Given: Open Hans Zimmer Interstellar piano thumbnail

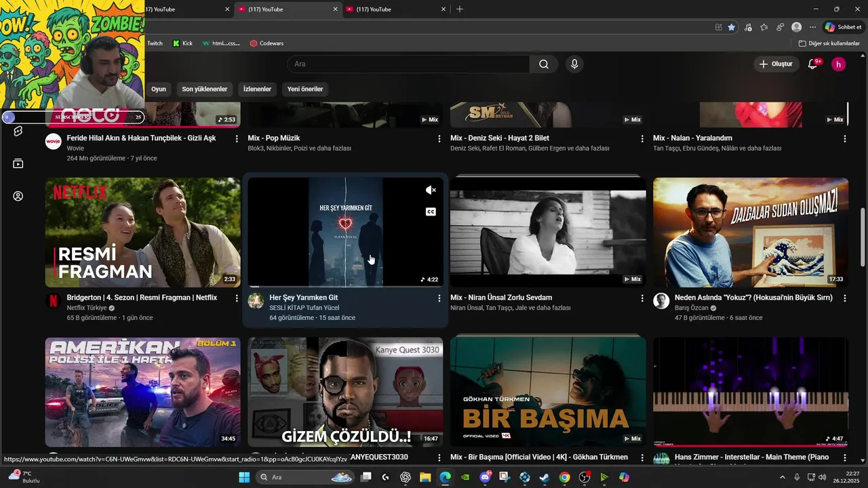Looking at the screenshot, I should click(751, 392).
